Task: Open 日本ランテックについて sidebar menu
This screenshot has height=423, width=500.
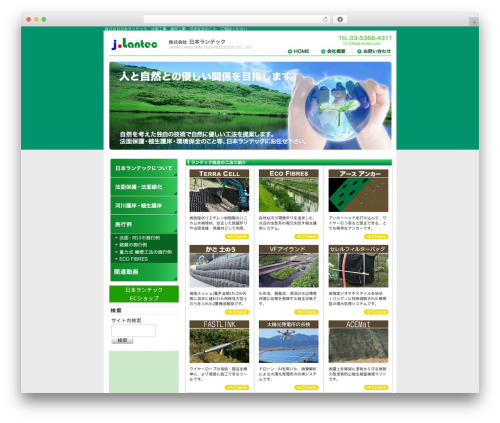Action: point(144,168)
